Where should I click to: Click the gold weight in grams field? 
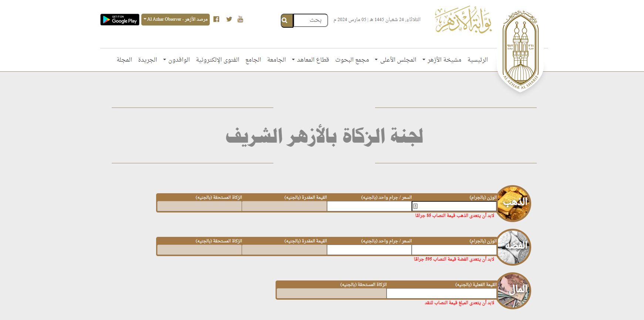tap(454, 206)
